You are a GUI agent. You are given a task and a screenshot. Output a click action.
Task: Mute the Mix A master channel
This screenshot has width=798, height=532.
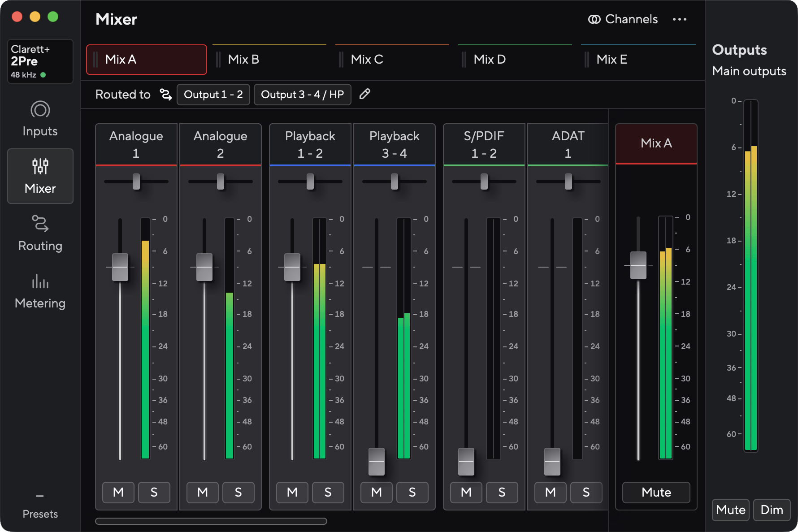pos(656,493)
